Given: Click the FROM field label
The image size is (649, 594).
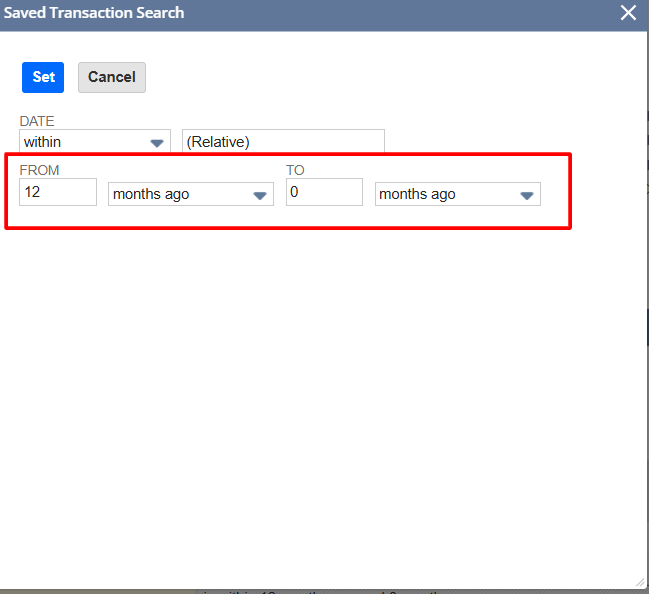Looking at the screenshot, I should pos(40,170).
